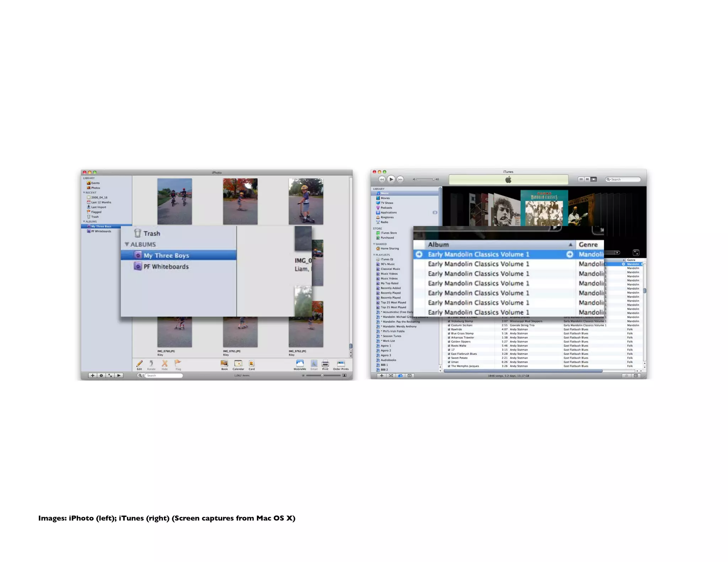Open the iTunes search magnifier dropdown

point(609,179)
